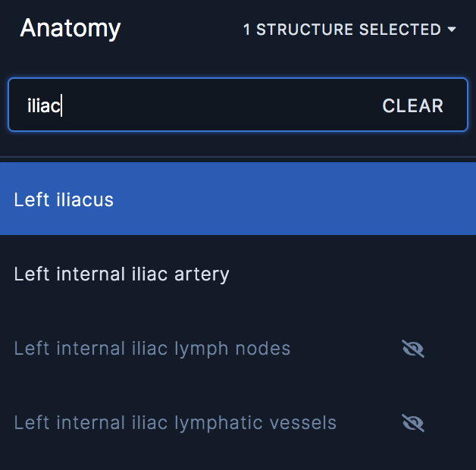Open the 1 STRUCTURE SELECTED dropdown
The width and height of the screenshot is (476, 470).
tap(349, 30)
